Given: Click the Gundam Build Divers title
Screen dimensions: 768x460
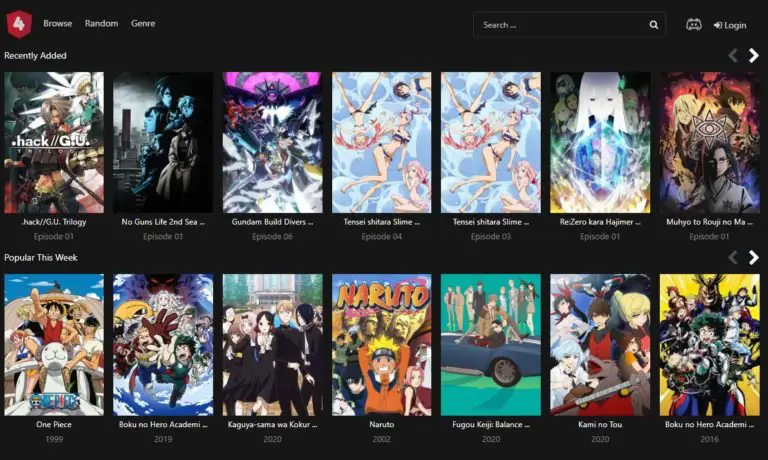Looking at the screenshot, I should pos(272,222).
